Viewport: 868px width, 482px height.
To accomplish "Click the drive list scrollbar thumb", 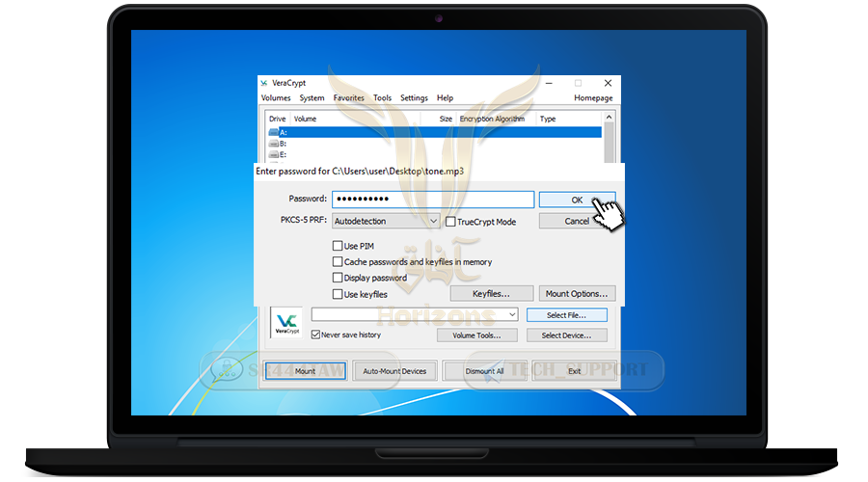I will pyautogui.click(x=609, y=143).
